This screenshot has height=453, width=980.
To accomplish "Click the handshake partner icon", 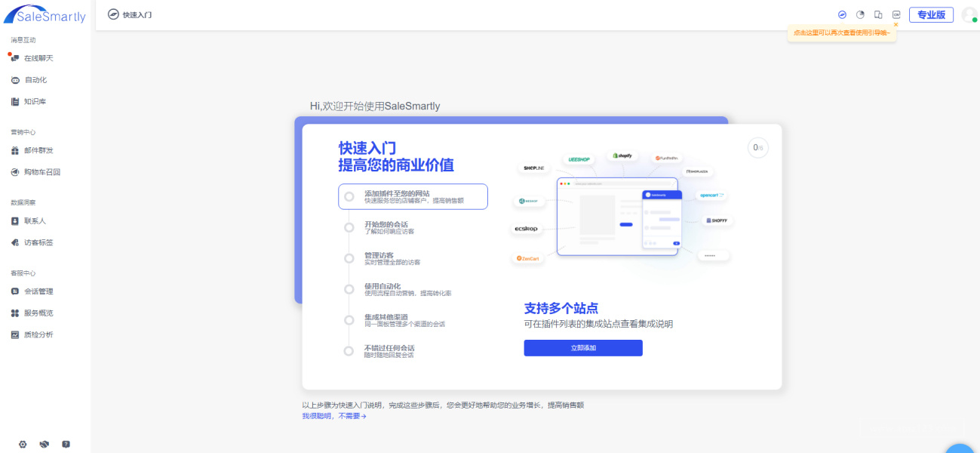I will [44, 444].
